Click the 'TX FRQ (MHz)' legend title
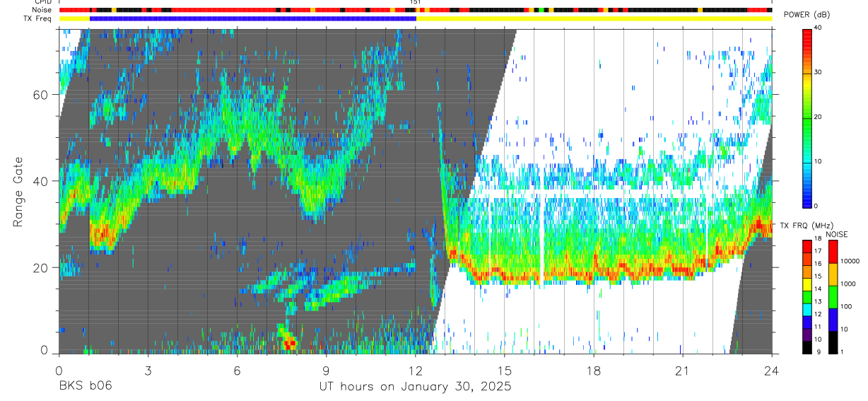The image size is (868, 401). 807,225
